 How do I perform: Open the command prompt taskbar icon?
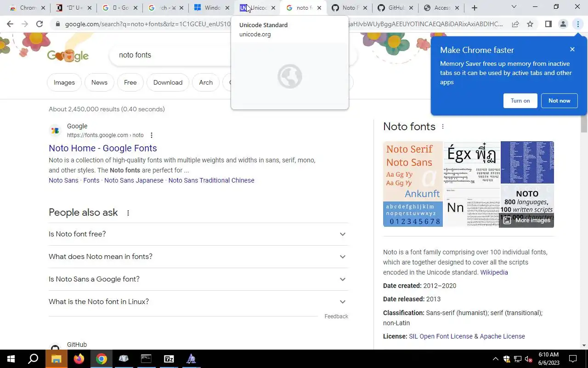tap(146, 359)
